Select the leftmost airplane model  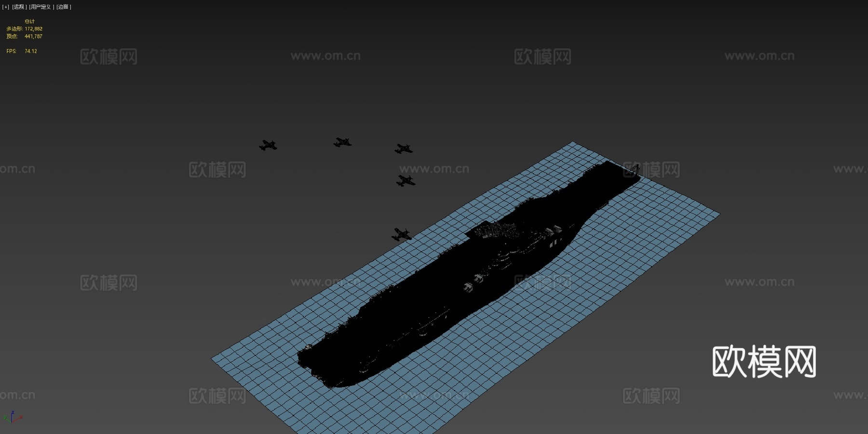268,145
